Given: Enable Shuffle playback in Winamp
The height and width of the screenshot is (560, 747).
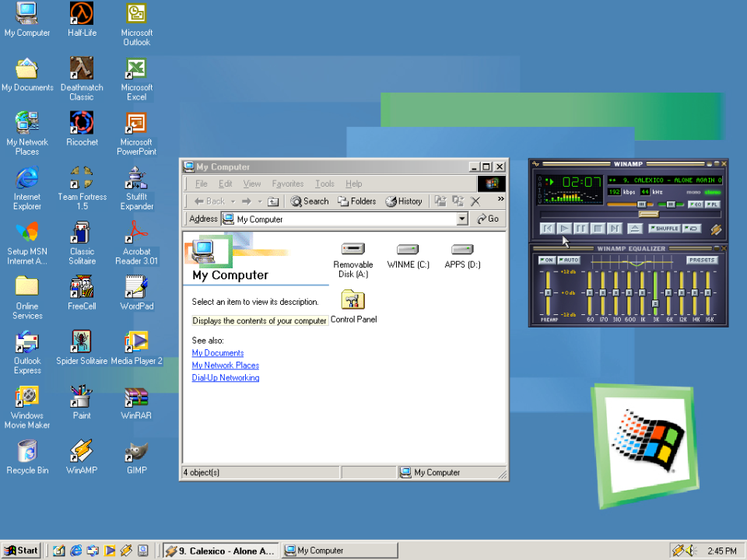Looking at the screenshot, I should pos(665,229).
